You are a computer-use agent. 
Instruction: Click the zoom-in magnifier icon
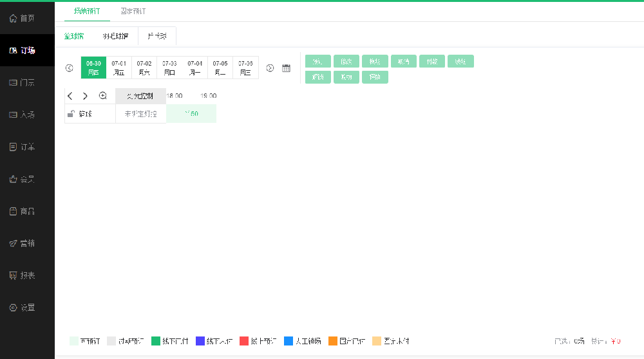coord(102,96)
